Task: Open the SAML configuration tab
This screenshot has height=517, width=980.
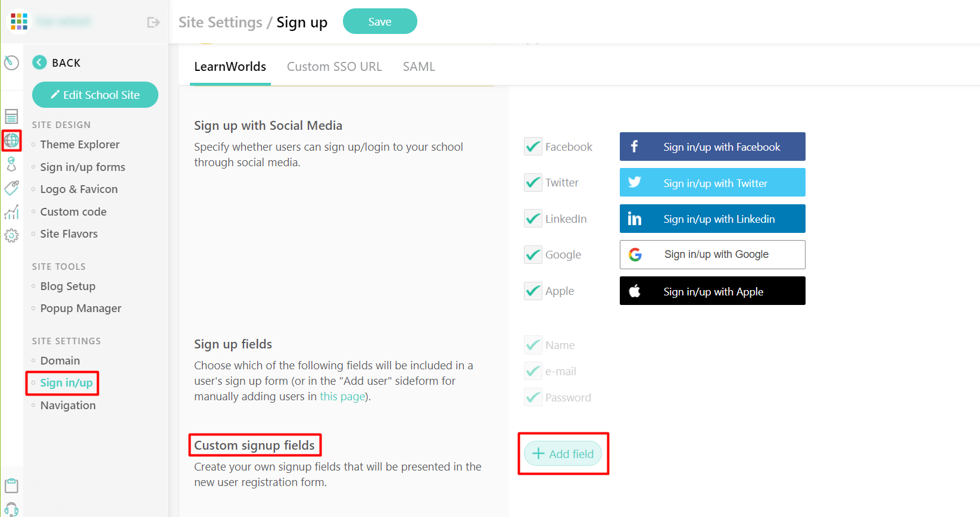Action: tap(419, 66)
